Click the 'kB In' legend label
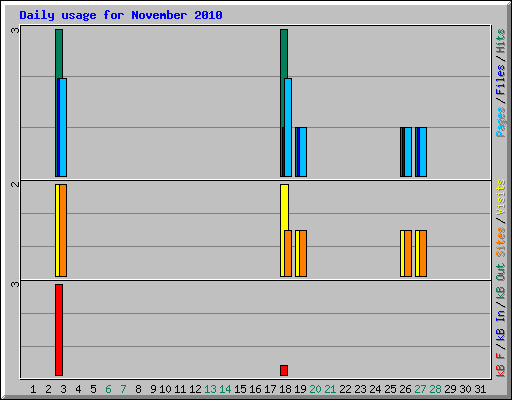 [501, 325]
